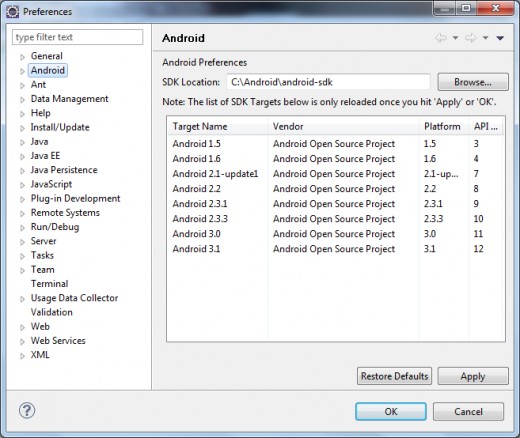Viewport: 520px width, 438px height.
Task: Select the Android 1.5 target row
Action: [x=336, y=144]
